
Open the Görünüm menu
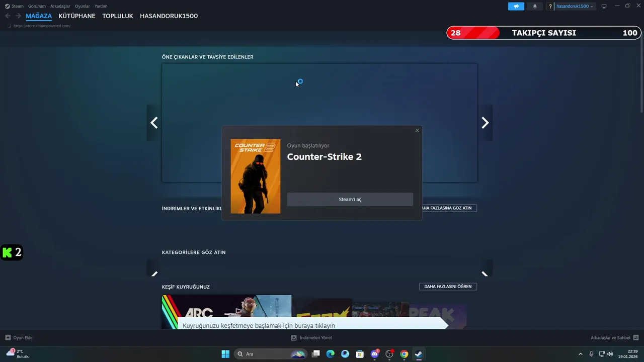pos(37,6)
